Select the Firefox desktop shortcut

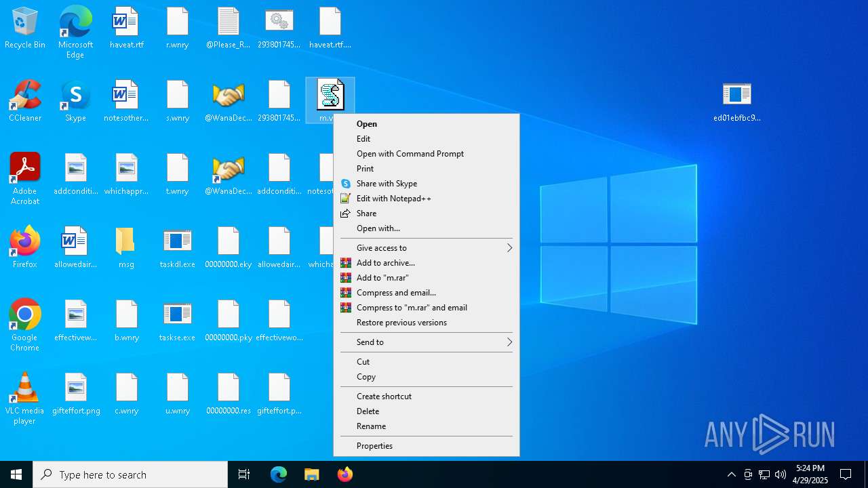click(25, 247)
